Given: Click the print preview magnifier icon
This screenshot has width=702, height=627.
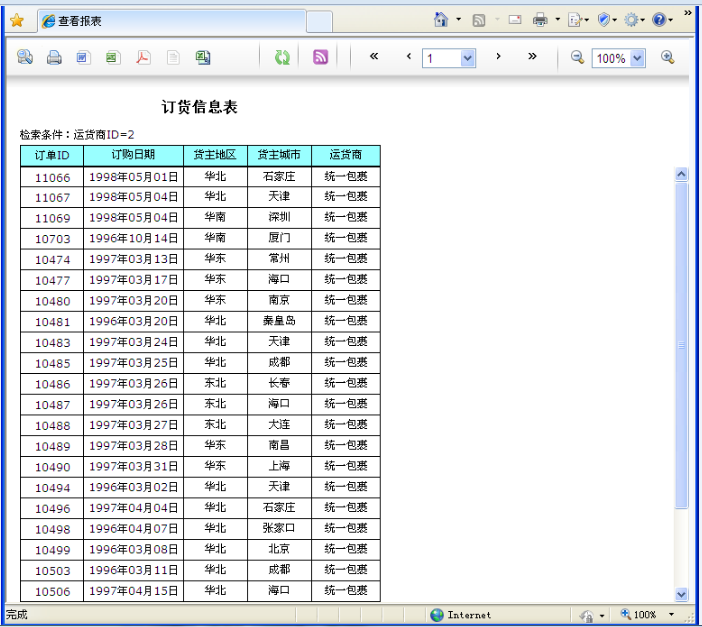Looking at the screenshot, I should [x=25, y=57].
